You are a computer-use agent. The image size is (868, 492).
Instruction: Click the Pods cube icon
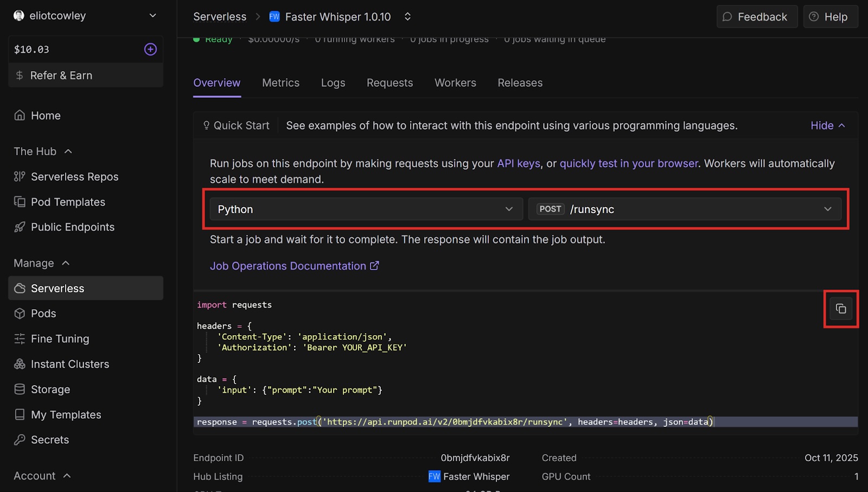[x=20, y=314]
